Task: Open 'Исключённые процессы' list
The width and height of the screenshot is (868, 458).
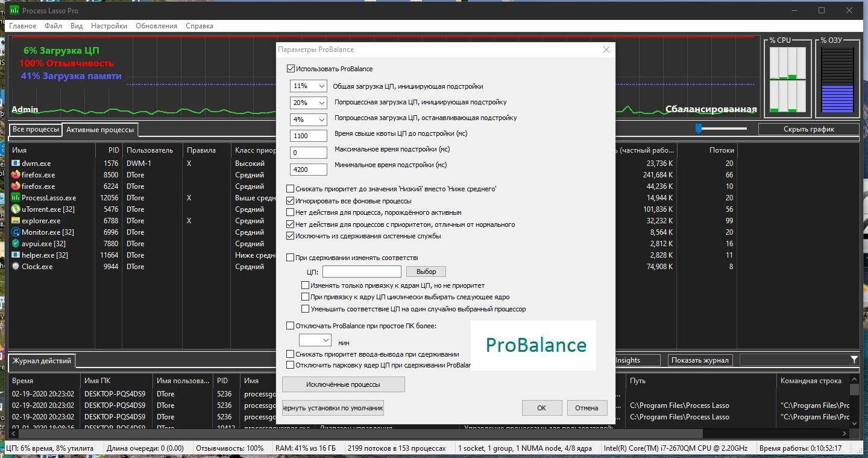Action: 344,384
